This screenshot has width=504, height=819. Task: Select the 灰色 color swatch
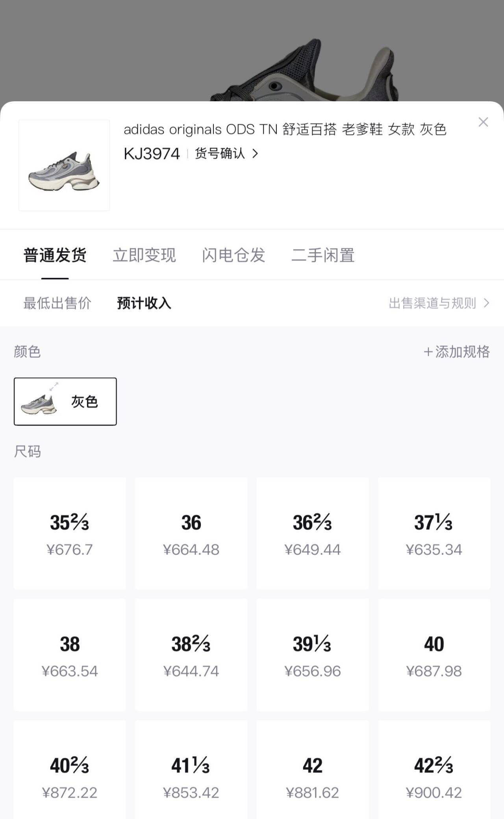65,402
